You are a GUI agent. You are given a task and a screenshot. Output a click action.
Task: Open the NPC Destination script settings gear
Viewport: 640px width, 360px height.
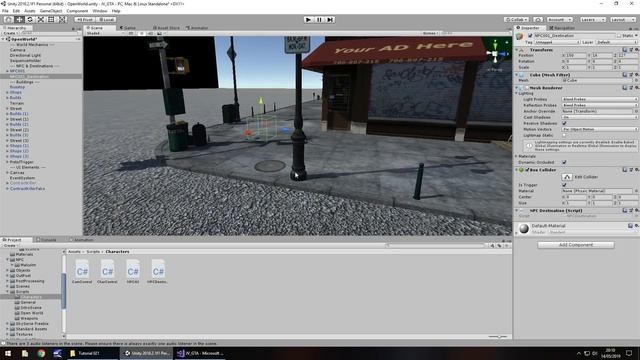(x=636, y=211)
